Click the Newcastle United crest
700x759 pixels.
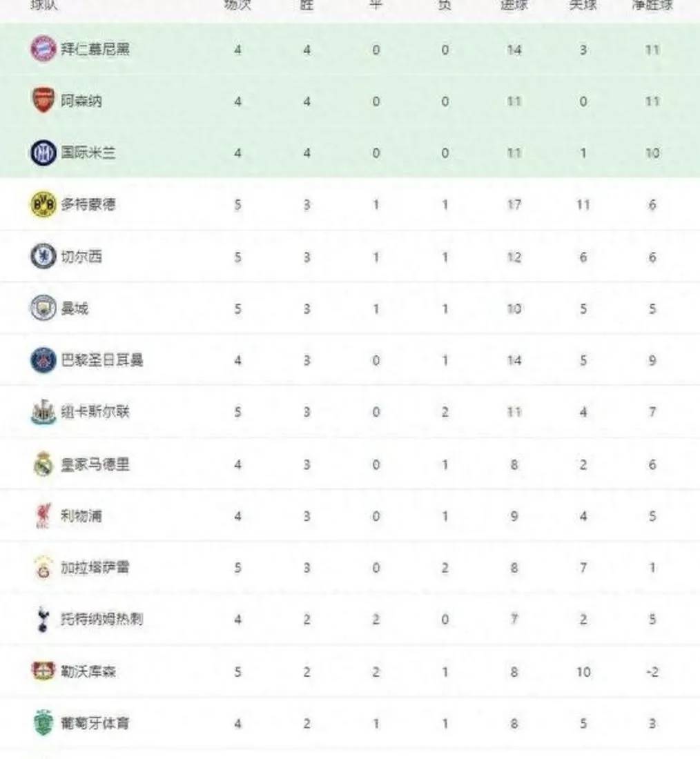coord(43,413)
